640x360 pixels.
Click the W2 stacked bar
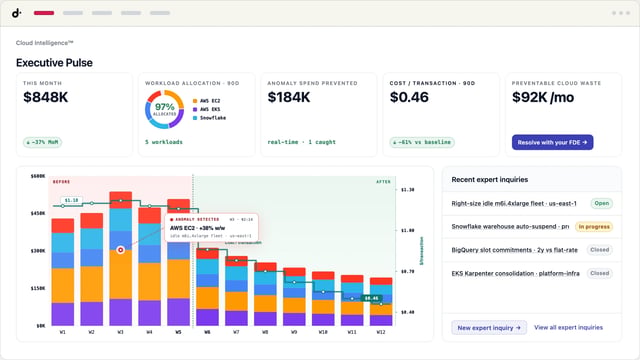tap(91, 269)
